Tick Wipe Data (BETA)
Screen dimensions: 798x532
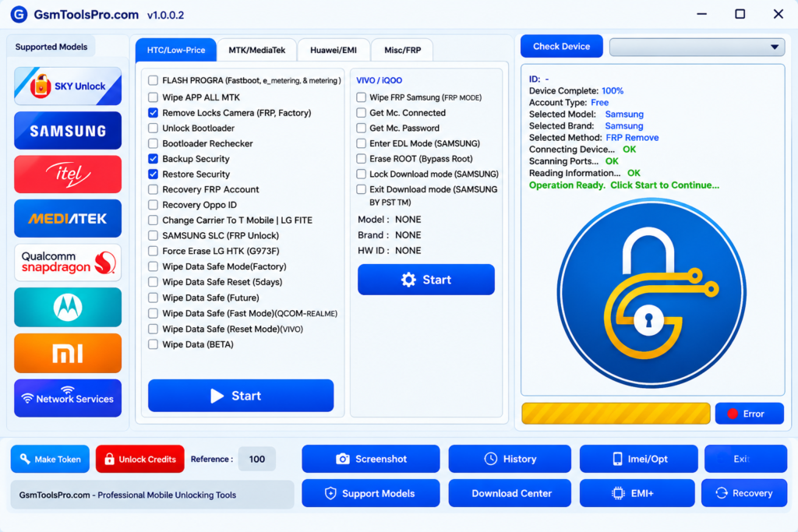(153, 344)
